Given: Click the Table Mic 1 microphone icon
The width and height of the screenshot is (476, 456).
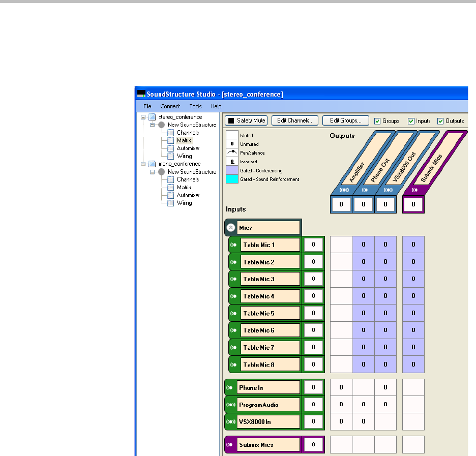Looking at the screenshot, I should [234, 245].
